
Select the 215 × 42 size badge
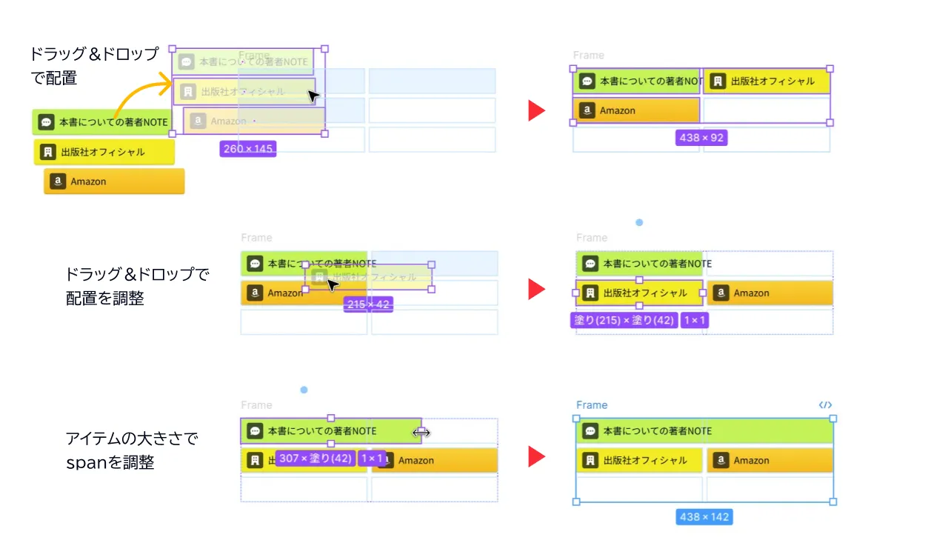point(368,304)
